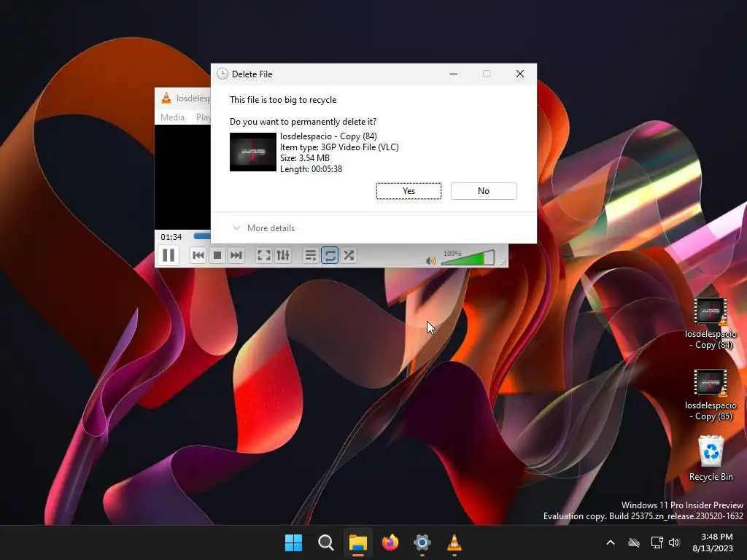This screenshot has height=560, width=747.
Task: Select the Recycle Bin desktop icon
Action: [711, 458]
